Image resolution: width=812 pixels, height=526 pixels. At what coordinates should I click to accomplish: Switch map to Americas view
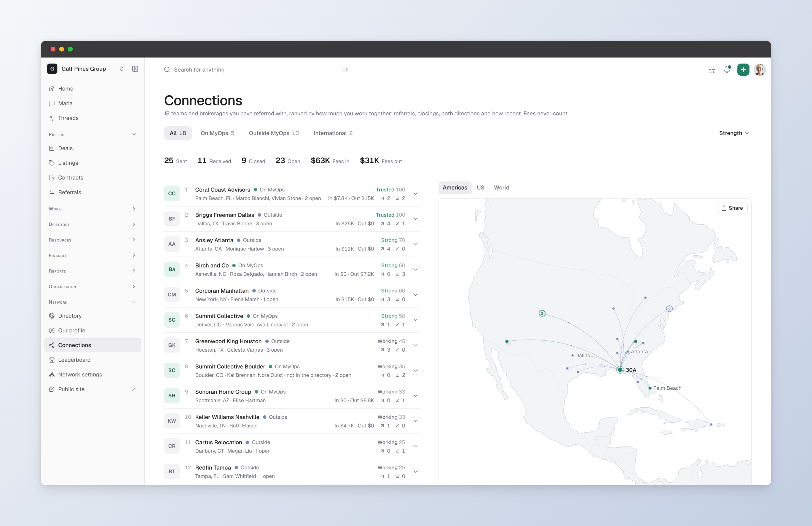tap(455, 188)
